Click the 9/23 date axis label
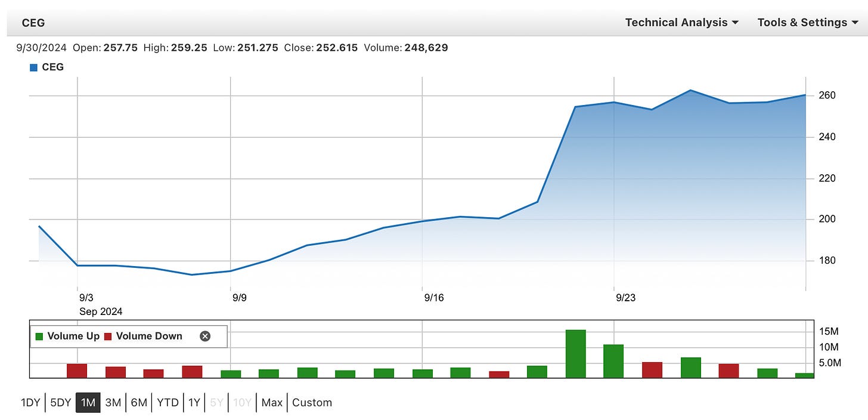Image resolution: width=868 pixels, height=420 pixels. point(625,298)
